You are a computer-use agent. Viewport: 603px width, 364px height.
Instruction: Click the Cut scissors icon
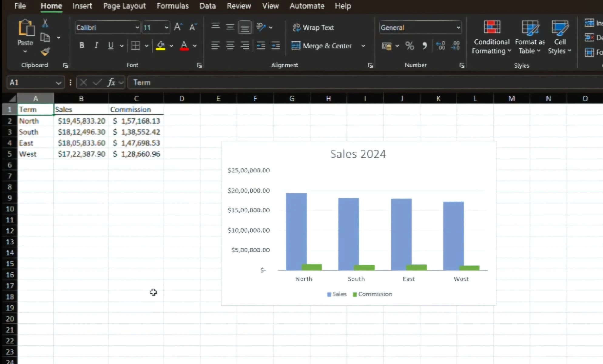45,23
